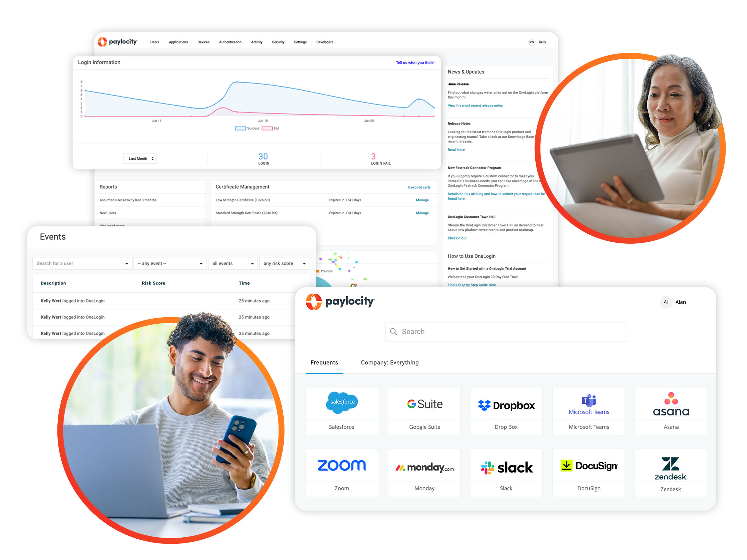This screenshot has height=560, width=747.
Task: Open Find a Step by Step Guide Here
Action: pyautogui.click(x=472, y=285)
